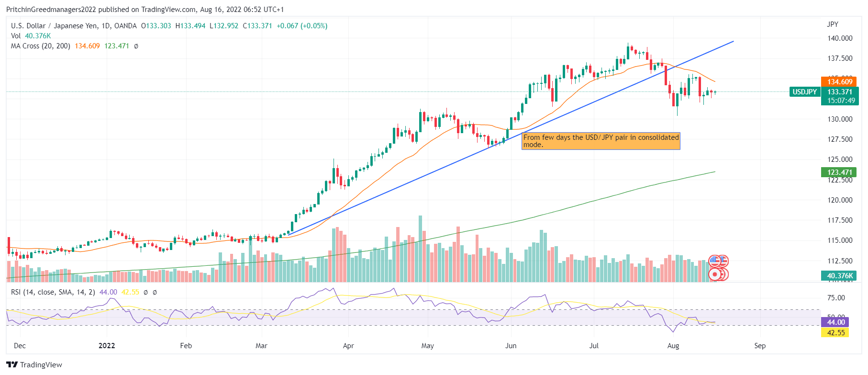Click the Feb label on time axis

tap(186, 346)
